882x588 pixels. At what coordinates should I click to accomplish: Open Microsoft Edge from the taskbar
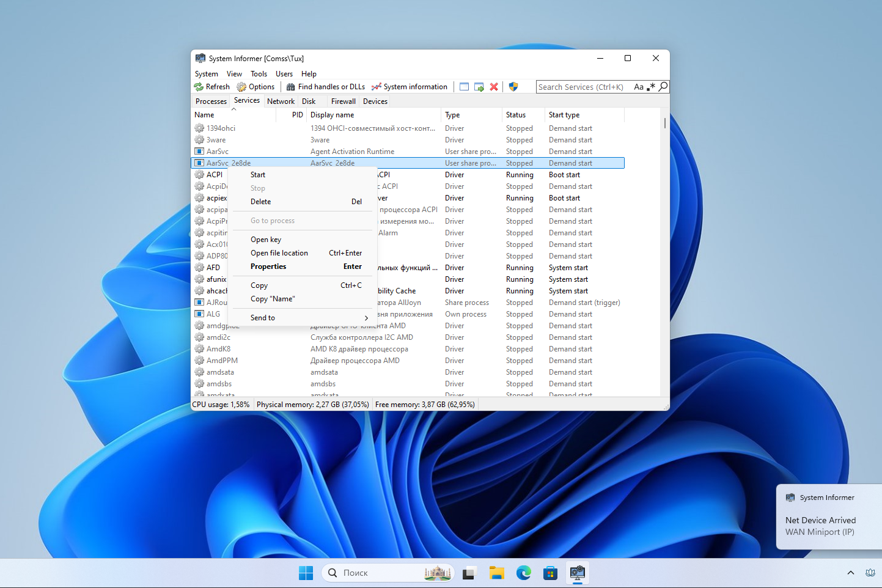524,573
